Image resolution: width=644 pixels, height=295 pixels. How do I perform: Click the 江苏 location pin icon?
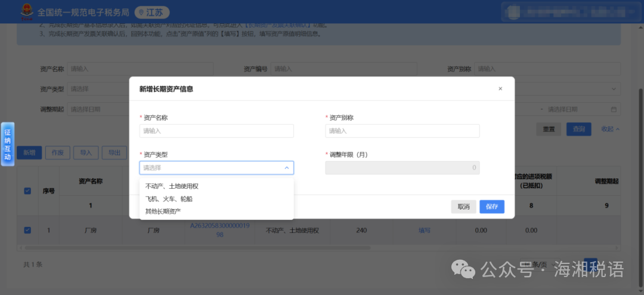click(x=141, y=13)
